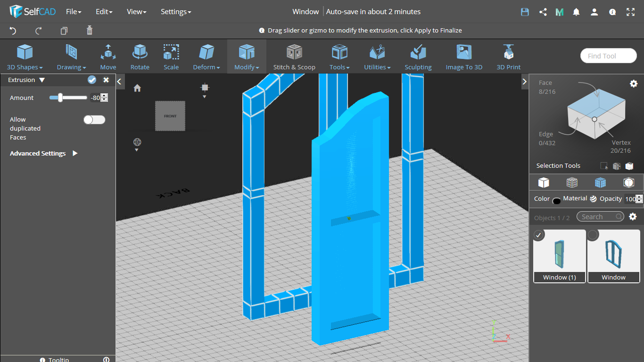The image size is (644, 362).
Task: Open objects panel gear settings
Action: pos(633,217)
